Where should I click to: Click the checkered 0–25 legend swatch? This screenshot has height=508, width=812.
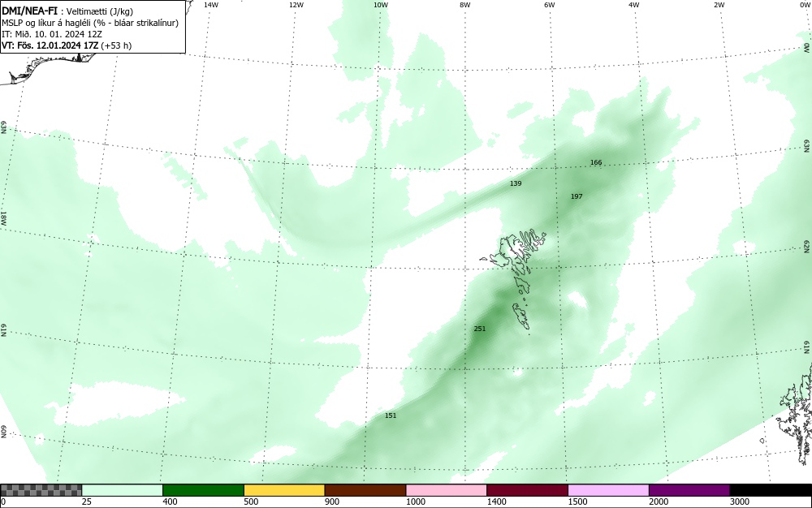pyautogui.click(x=41, y=490)
